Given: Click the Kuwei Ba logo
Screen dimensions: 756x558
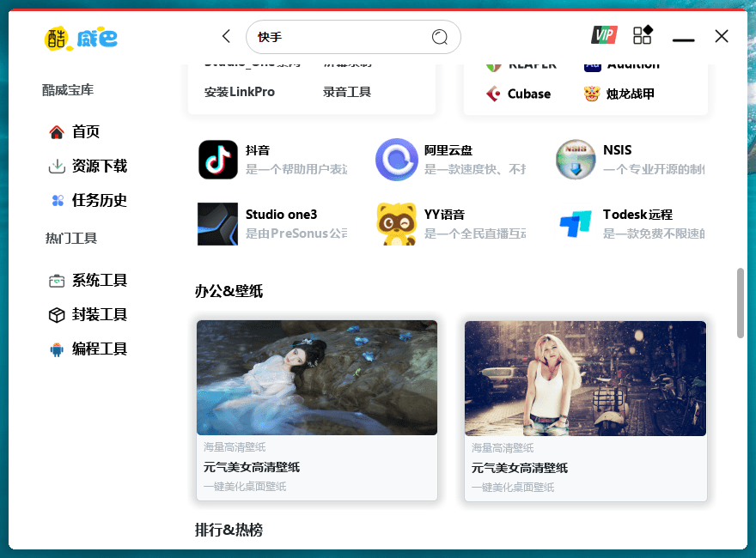Looking at the screenshot, I should (81, 38).
